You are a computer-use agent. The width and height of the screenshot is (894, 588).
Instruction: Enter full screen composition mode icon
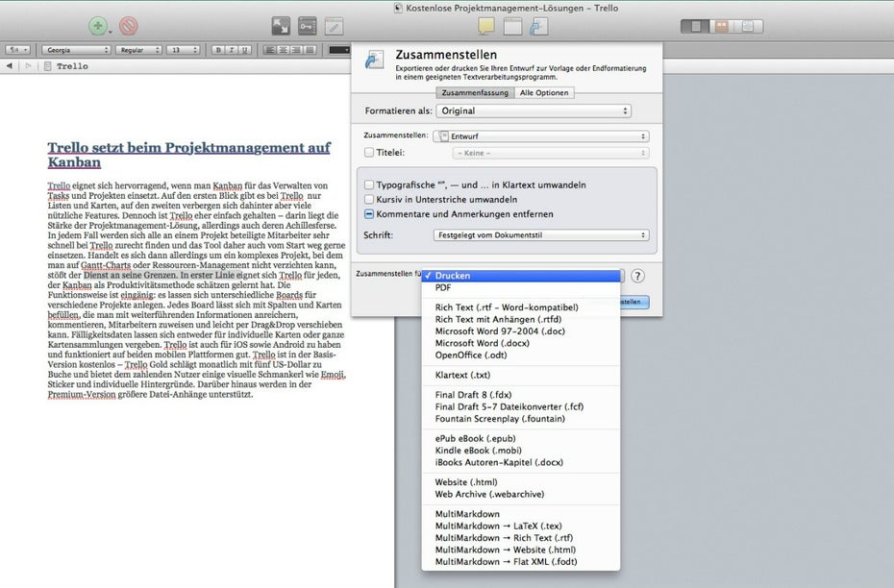point(281,26)
